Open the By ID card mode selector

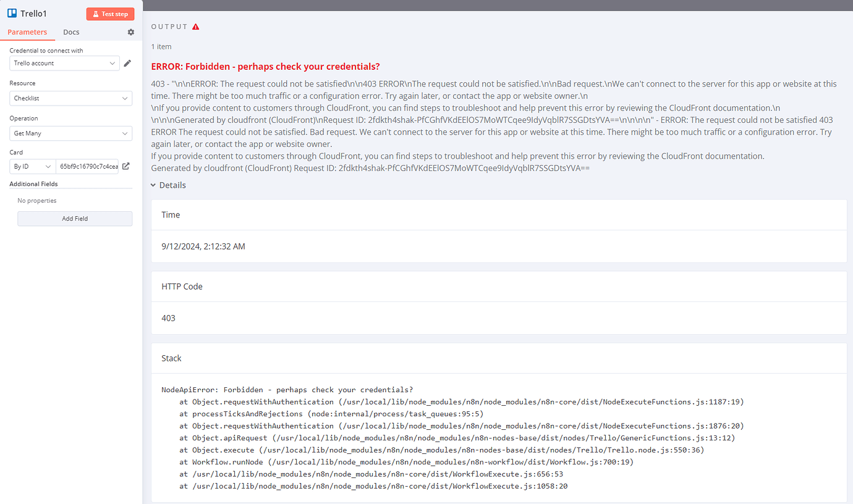pos(31,166)
